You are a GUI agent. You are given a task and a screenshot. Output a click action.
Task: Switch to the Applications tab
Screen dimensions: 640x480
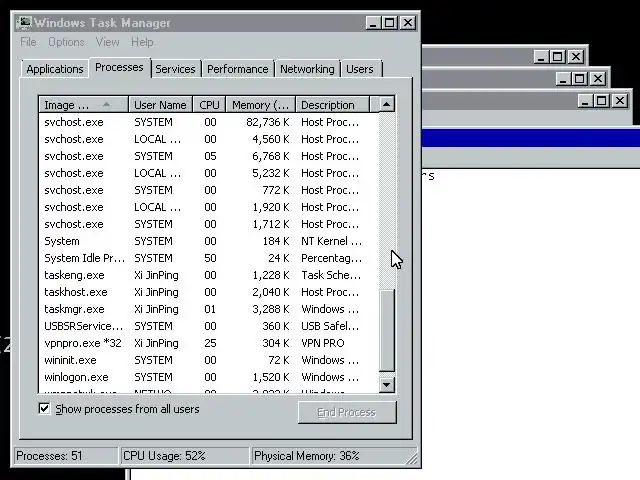pyautogui.click(x=55, y=69)
